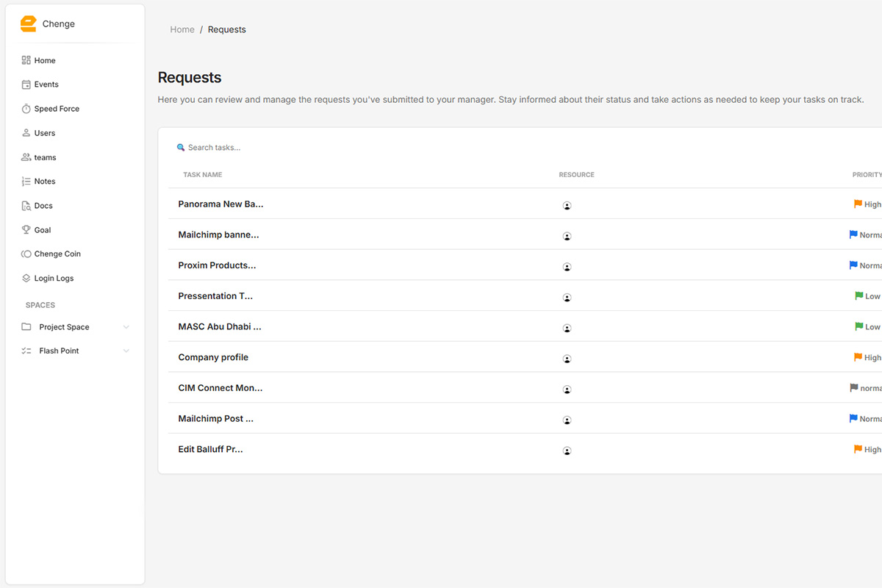Screen dimensions: 882x588
Task: Select the CIM Connect Mon... task name
Action: coord(220,388)
